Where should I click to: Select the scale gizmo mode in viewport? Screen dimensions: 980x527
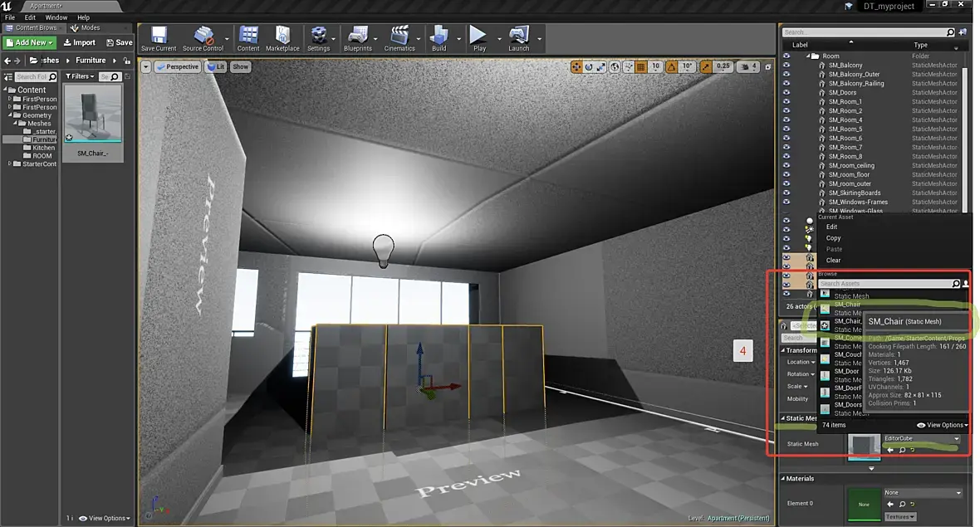pos(600,67)
